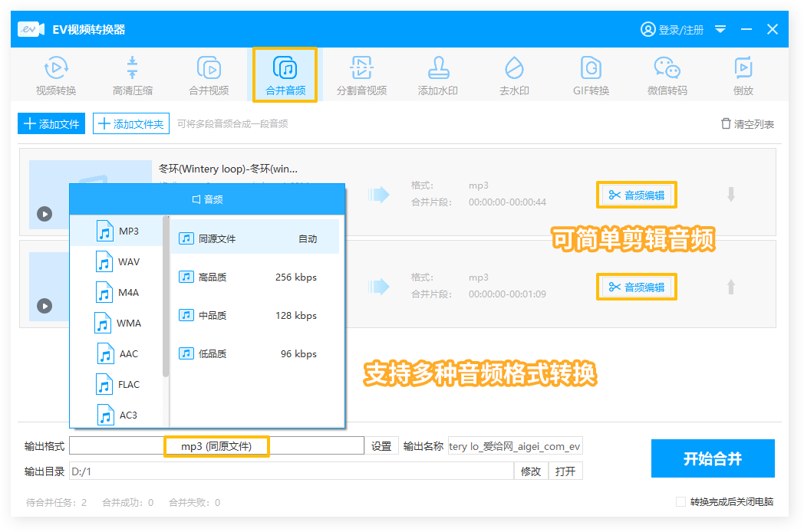804x532 pixels.
Task: Expand the menu arrow beside 登录/注册
Action: click(720, 29)
